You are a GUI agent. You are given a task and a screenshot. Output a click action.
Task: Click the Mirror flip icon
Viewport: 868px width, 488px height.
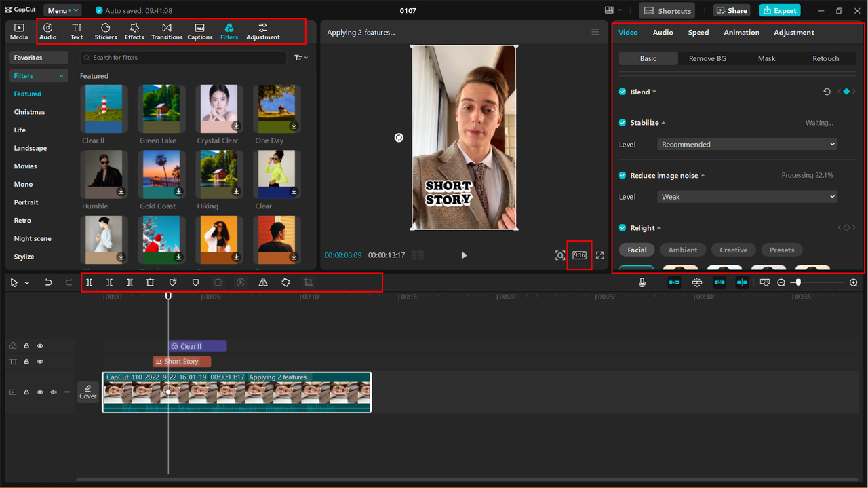pyautogui.click(x=263, y=282)
